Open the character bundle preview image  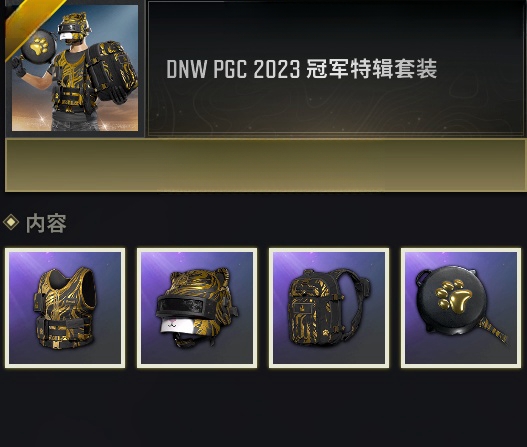pyautogui.click(x=75, y=68)
